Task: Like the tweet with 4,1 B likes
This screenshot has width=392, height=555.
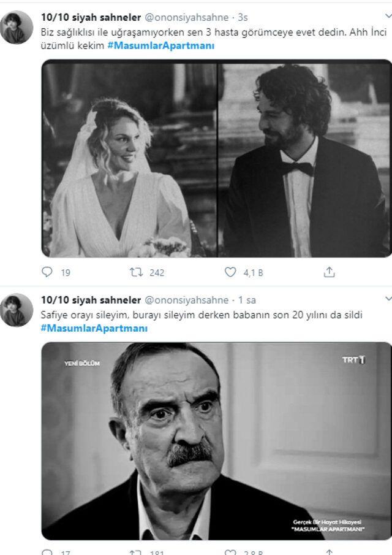Action: point(230,272)
